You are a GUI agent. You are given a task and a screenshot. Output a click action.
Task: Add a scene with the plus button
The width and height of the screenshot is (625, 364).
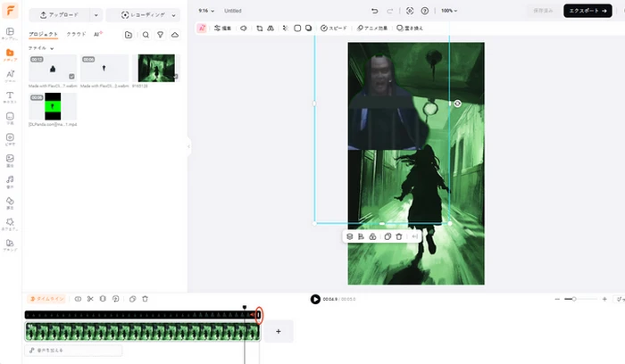[279, 331]
